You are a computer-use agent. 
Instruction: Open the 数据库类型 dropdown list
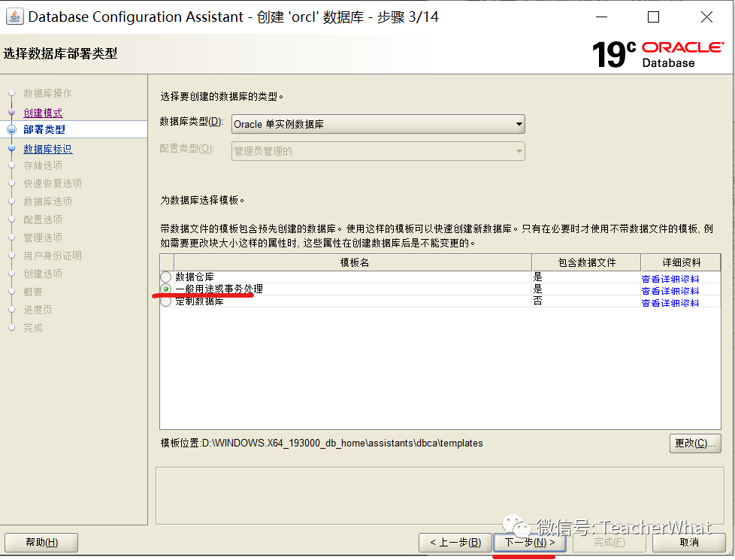coord(378,124)
